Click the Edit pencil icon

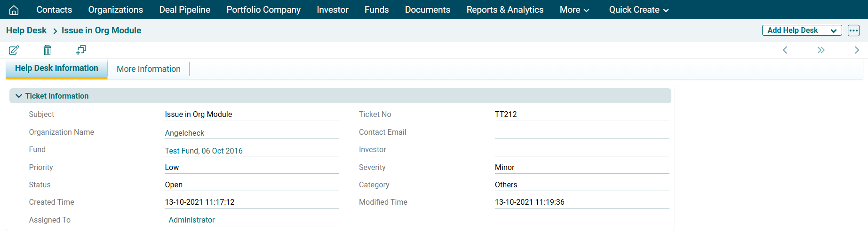[14, 50]
